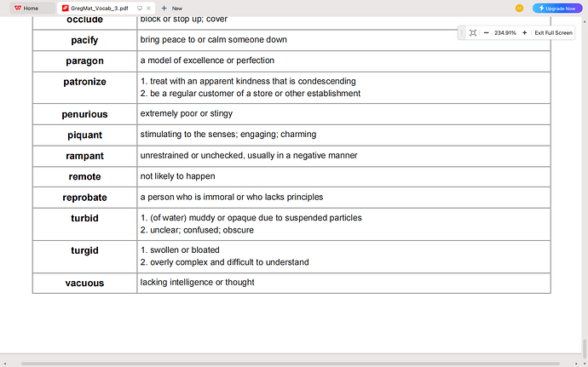Click the word "vacuous" in the table
This screenshot has height=367, width=588.
pos(84,283)
